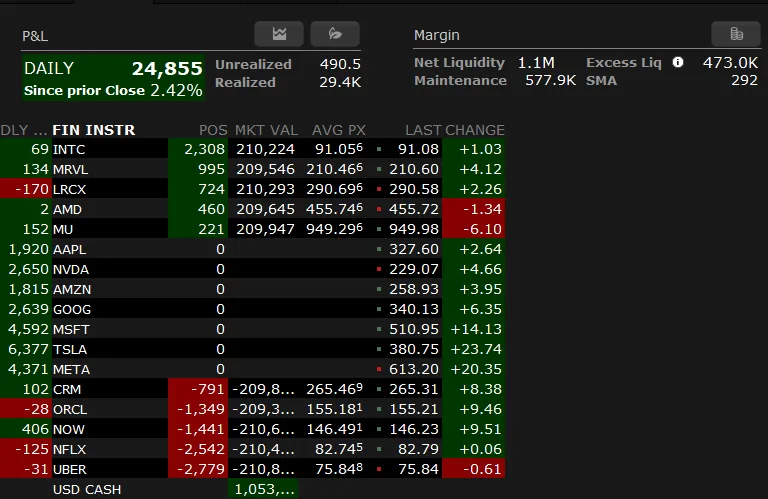
Task: Select the MRVL instrument row
Action: click(252, 169)
